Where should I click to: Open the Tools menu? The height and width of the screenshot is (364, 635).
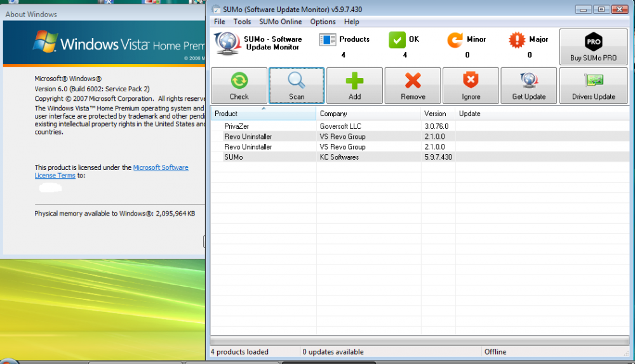[x=242, y=22]
